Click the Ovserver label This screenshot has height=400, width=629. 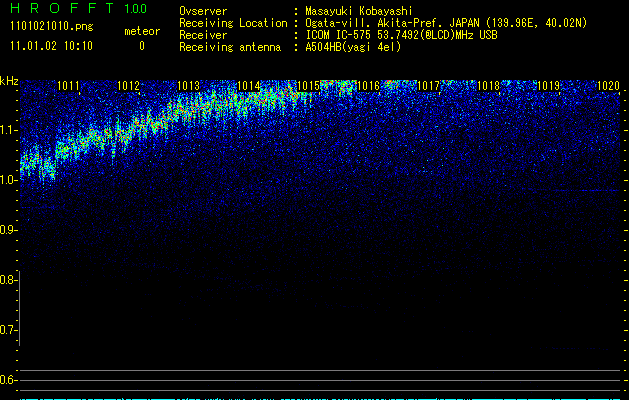pyautogui.click(x=203, y=11)
